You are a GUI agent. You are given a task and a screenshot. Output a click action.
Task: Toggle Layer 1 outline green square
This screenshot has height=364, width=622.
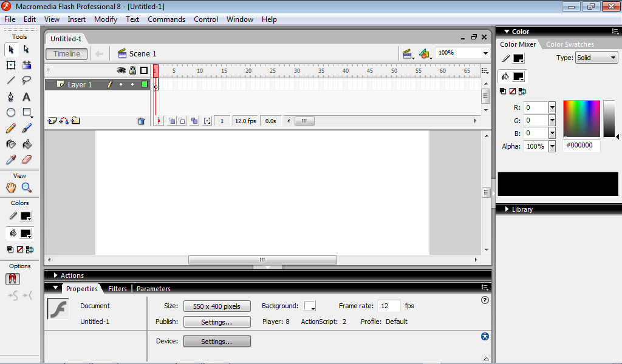click(145, 84)
